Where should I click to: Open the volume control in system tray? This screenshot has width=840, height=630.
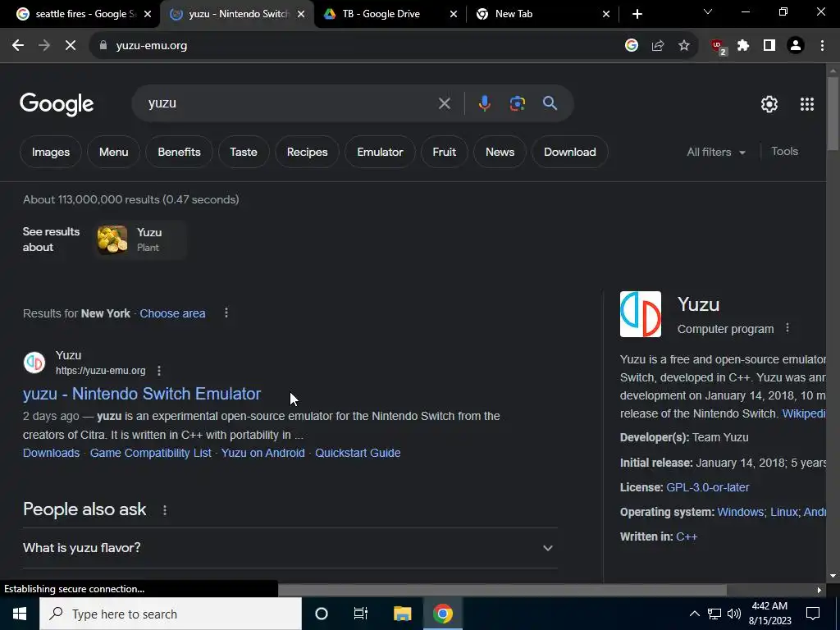(x=734, y=614)
